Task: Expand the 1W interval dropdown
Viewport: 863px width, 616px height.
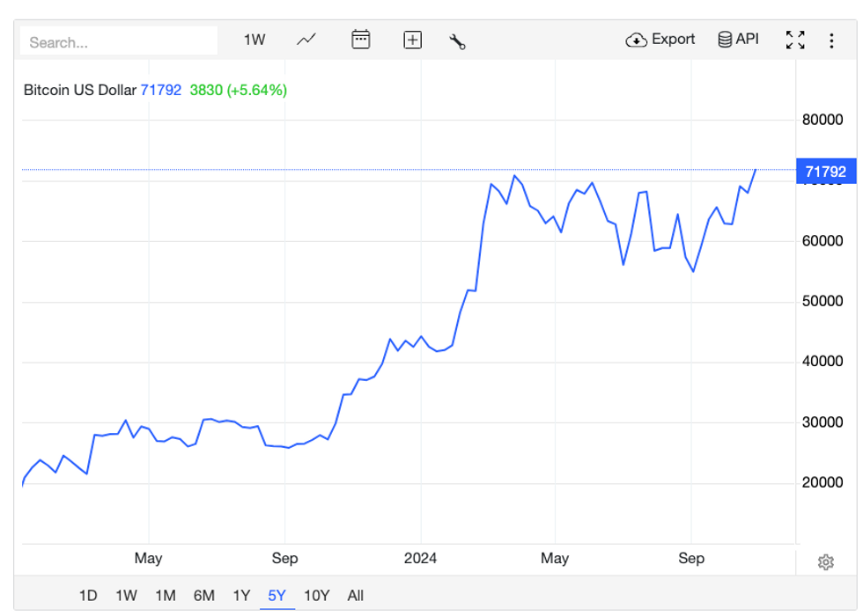Action: click(254, 40)
